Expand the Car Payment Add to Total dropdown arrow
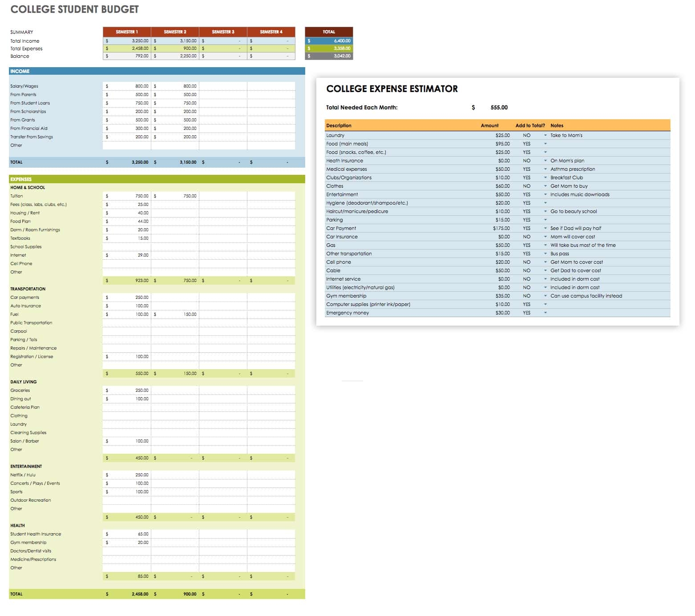 (545, 228)
